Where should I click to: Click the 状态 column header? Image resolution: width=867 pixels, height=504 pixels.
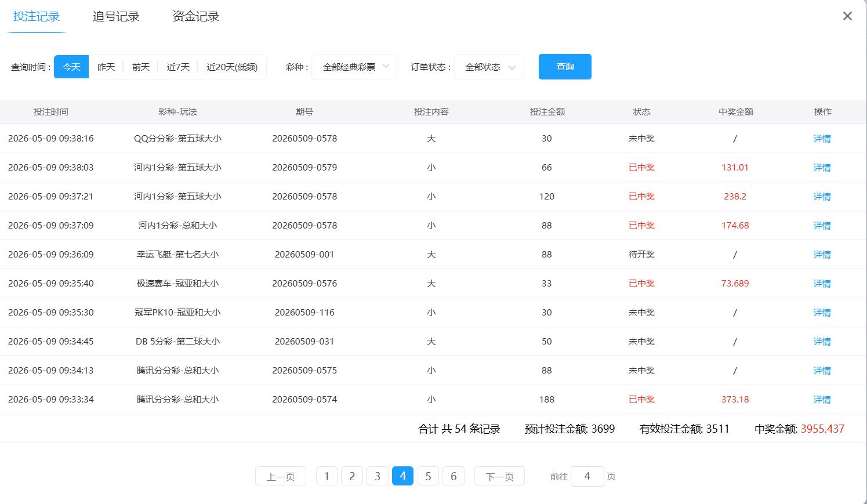[641, 112]
